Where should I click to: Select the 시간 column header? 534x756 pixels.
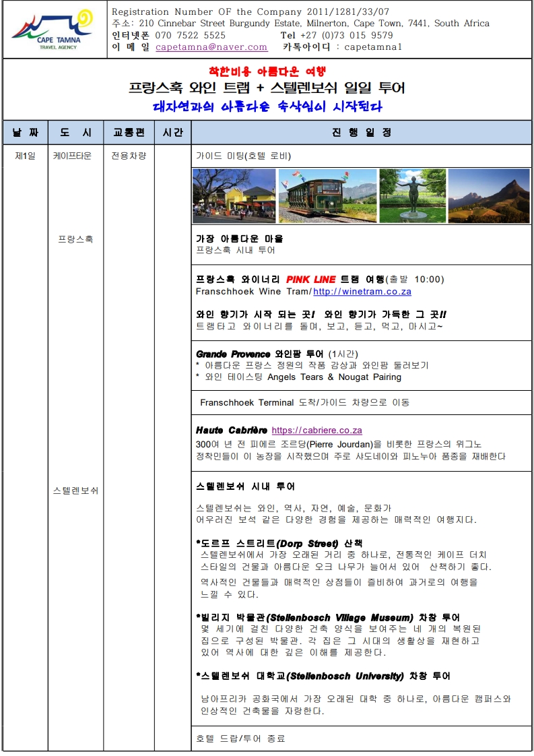pyautogui.click(x=172, y=133)
